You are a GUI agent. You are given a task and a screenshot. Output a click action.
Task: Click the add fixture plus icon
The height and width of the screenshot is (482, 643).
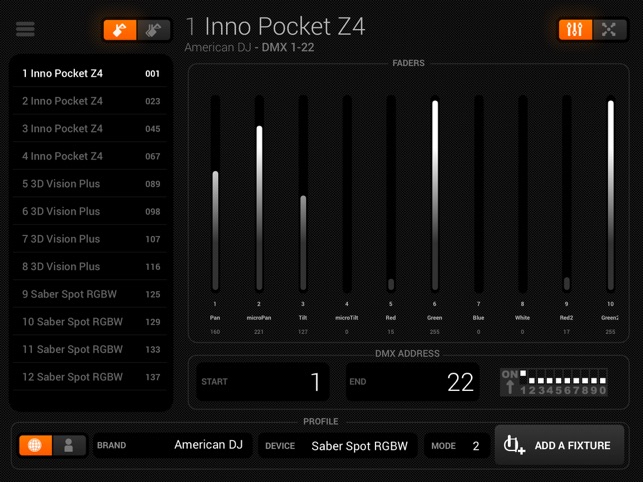coord(514,445)
